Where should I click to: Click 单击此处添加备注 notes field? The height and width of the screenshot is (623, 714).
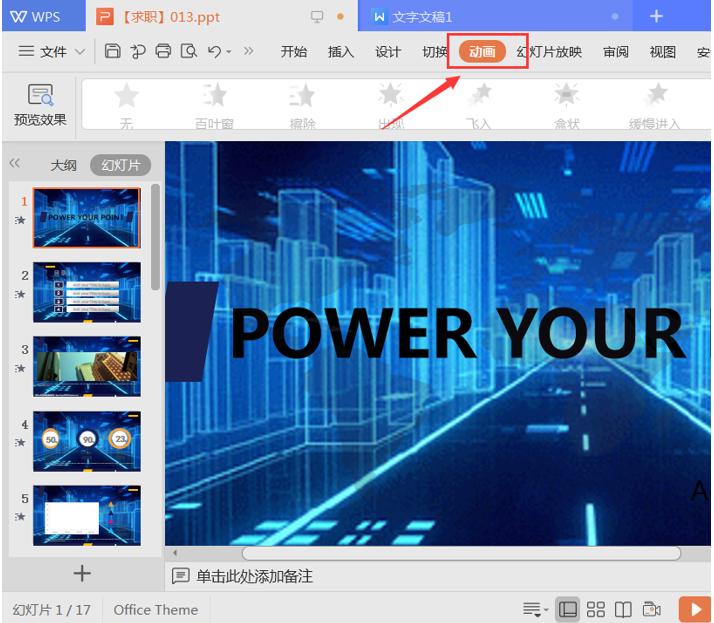(x=255, y=576)
